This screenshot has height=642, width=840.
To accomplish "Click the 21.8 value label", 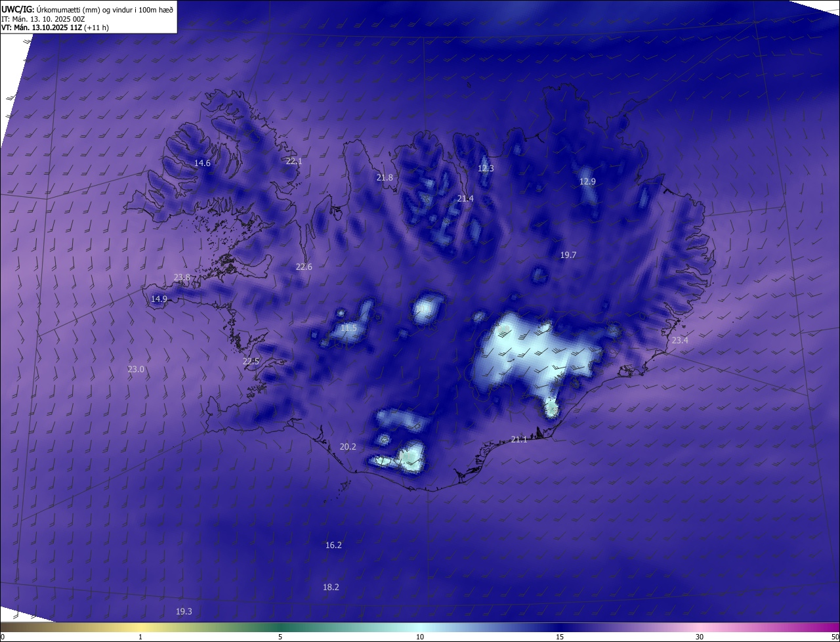I will pos(385,177).
